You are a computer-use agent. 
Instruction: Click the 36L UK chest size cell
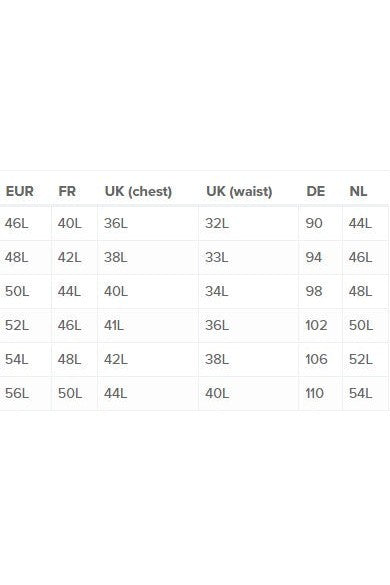tap(116, 223)
